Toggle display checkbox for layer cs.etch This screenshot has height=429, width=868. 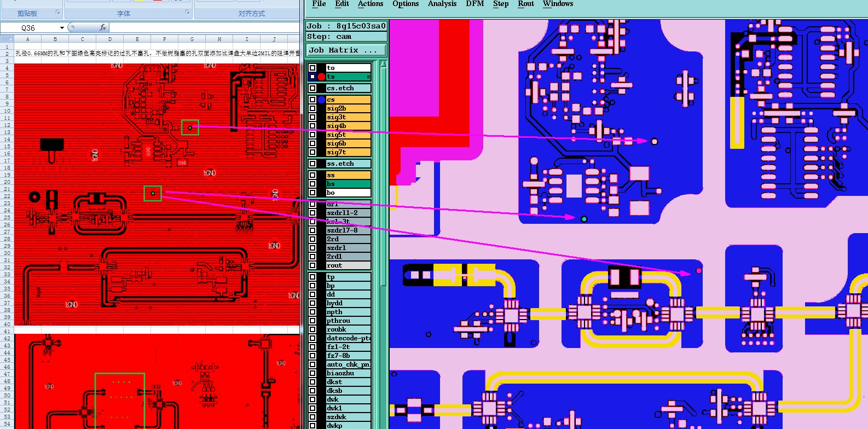313,88
